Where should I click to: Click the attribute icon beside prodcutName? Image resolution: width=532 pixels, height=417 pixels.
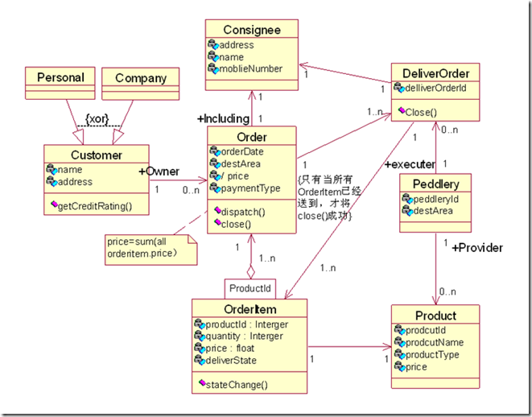click(400, 341)
